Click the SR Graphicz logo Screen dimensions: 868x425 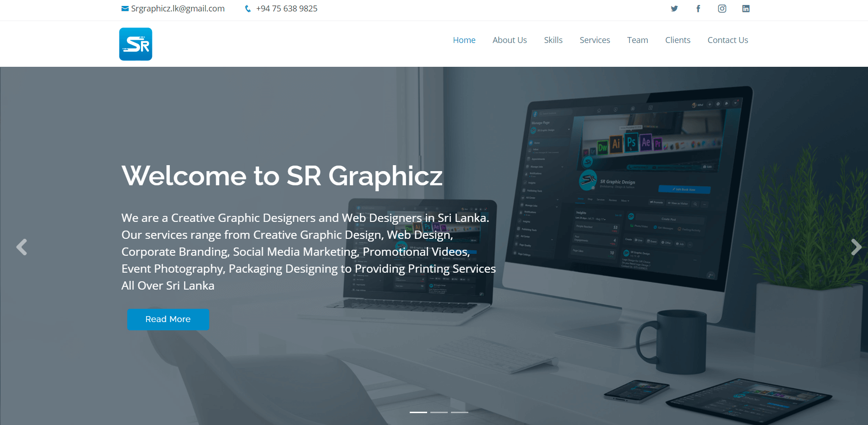(136, 44)
